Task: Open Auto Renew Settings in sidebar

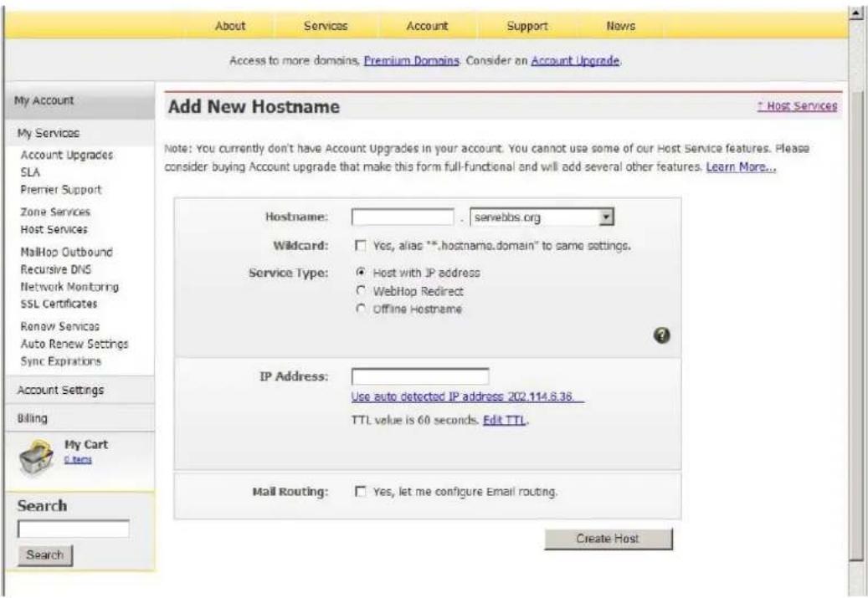Action: click(x=74, y=344)
